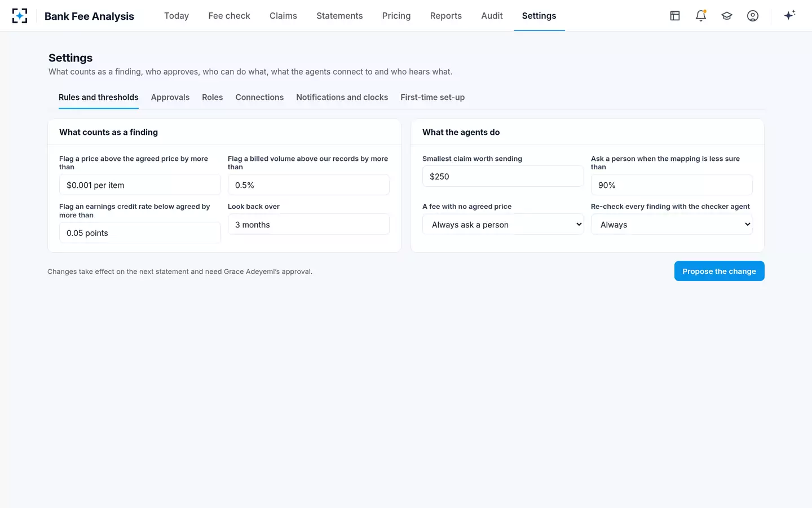
Task: Click the 'A fee with no agreed price' label
Action: point(467,207)
